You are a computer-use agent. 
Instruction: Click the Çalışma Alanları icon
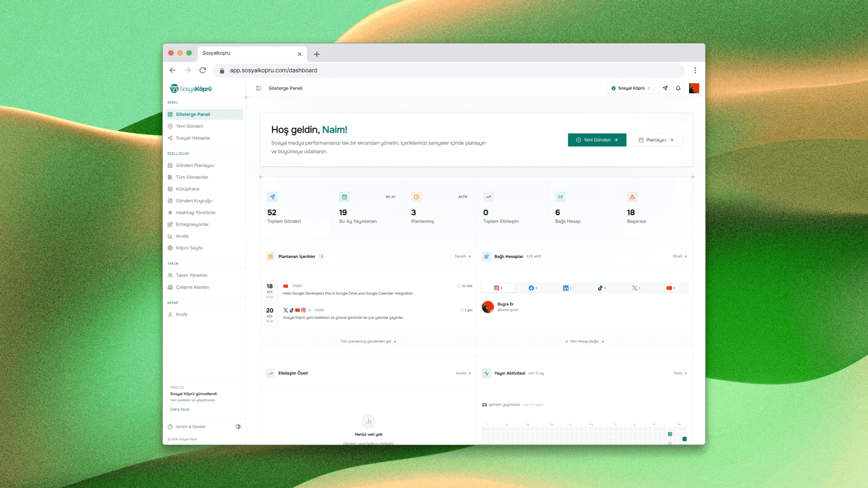pyautogui.click(x=170, y=287)
